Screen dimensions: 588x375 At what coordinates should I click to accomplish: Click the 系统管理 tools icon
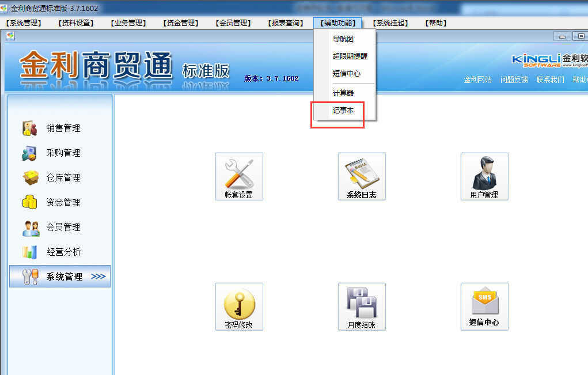tap(31, 276)
